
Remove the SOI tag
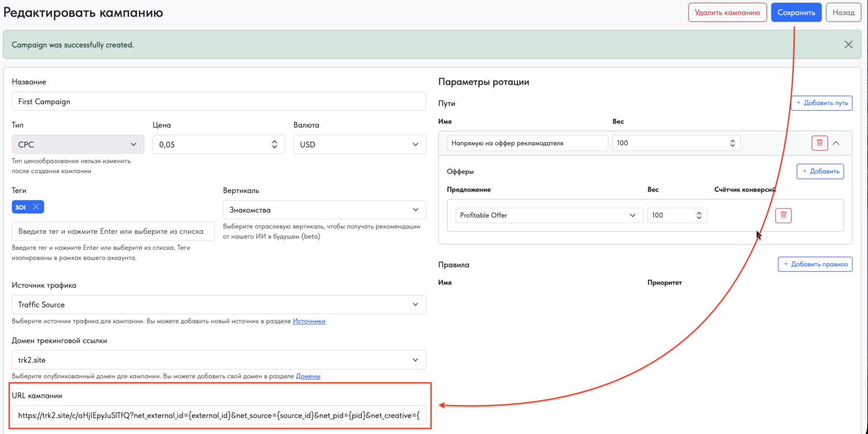tap(36, 207)
